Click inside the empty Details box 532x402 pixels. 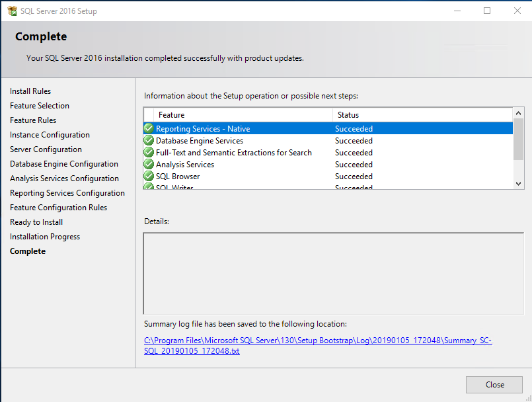[334, 273]
